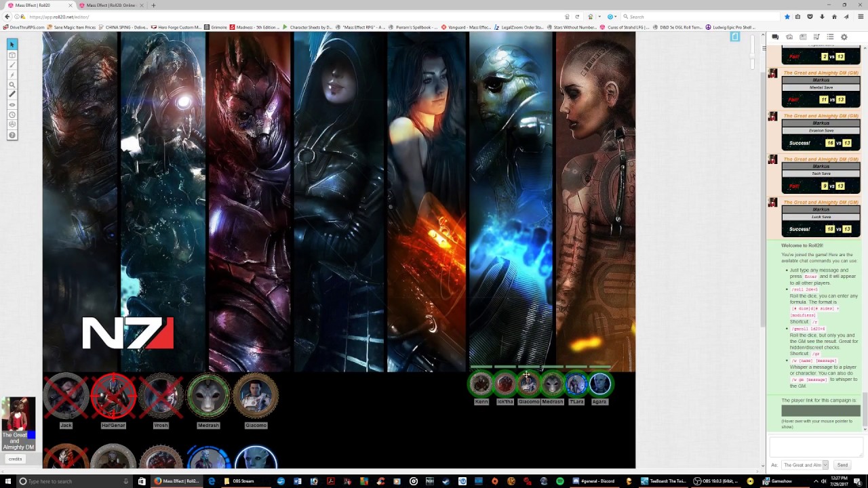This screenshot has width=868, height=488.
Task: Select the Vrosh token
Action: [x=161, y=396]
